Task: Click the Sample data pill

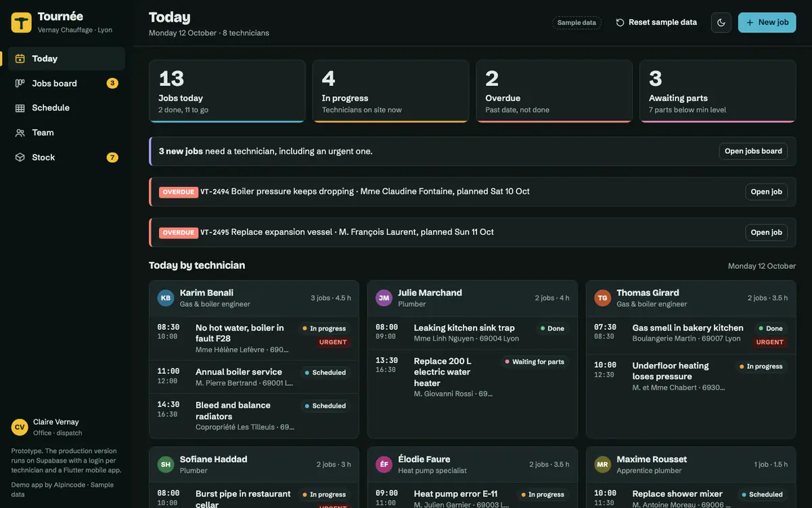Action: [577, 22]
